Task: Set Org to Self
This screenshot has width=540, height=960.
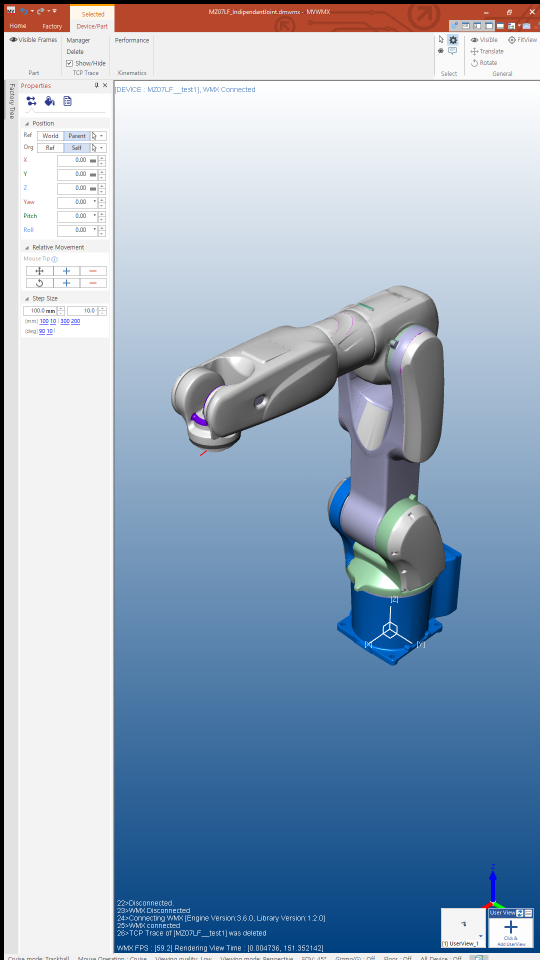Action: point(77,148)
